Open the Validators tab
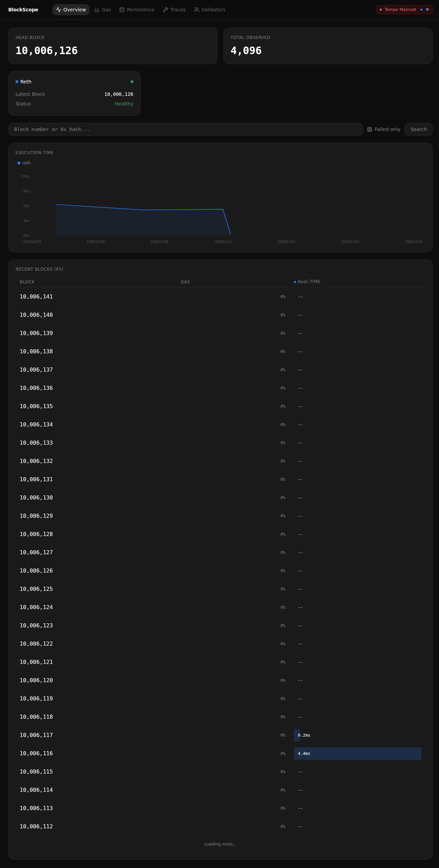Screen dimensions: 439x868 (x=210, y=10)
